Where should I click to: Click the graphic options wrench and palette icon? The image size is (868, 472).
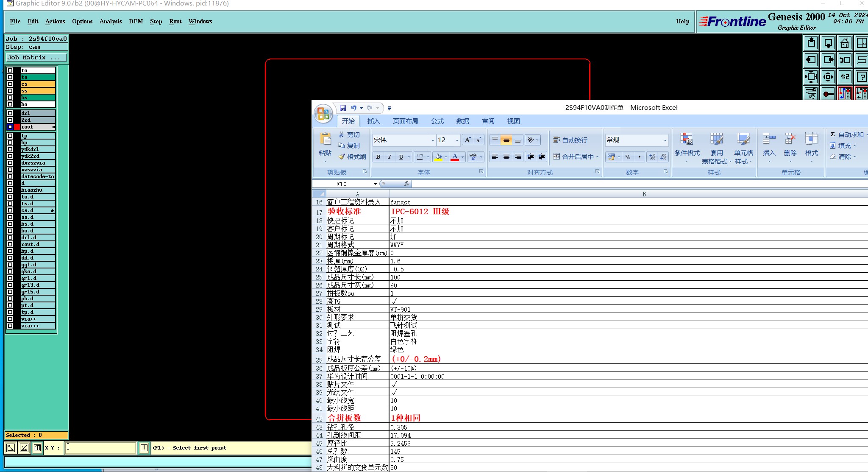point(811,94)
